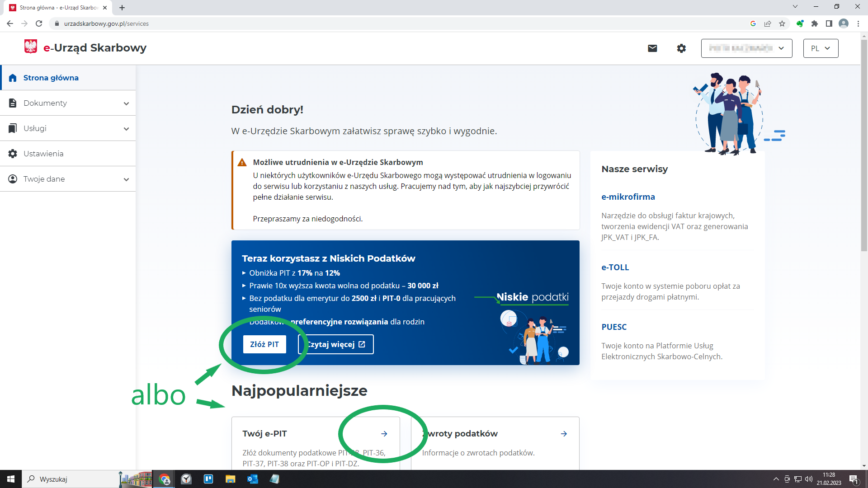Click the e-Urząd Skarbowy title text
The width and height of the screenshot is (868, 488).
click(95, 48)
